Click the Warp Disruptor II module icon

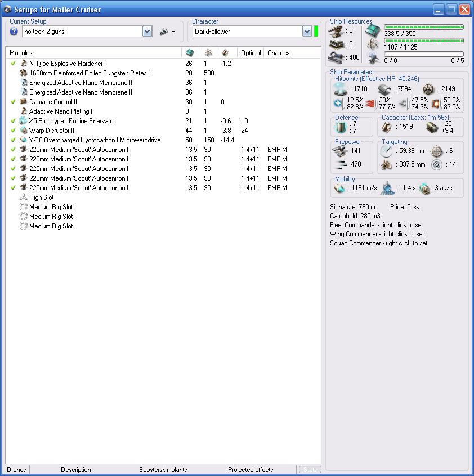coord(24,131)
